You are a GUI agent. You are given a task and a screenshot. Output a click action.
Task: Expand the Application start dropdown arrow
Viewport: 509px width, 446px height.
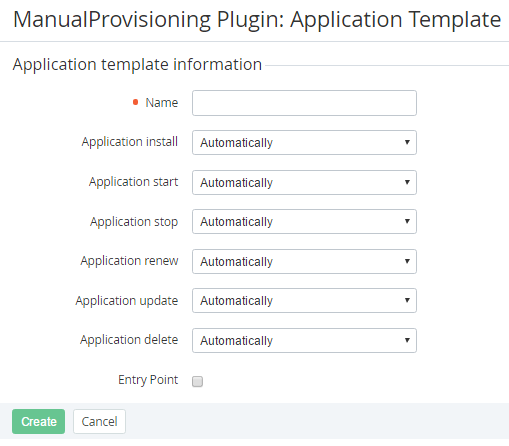coord(407,182)
